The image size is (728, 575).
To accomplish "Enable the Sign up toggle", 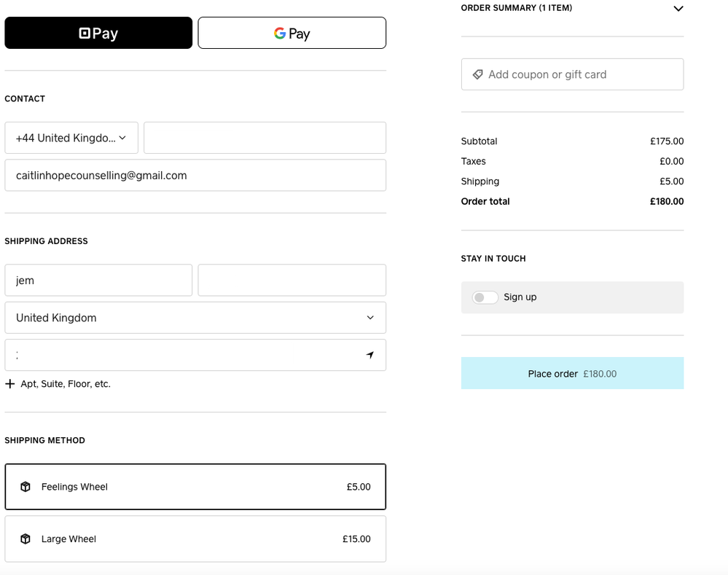I will 485,297.
